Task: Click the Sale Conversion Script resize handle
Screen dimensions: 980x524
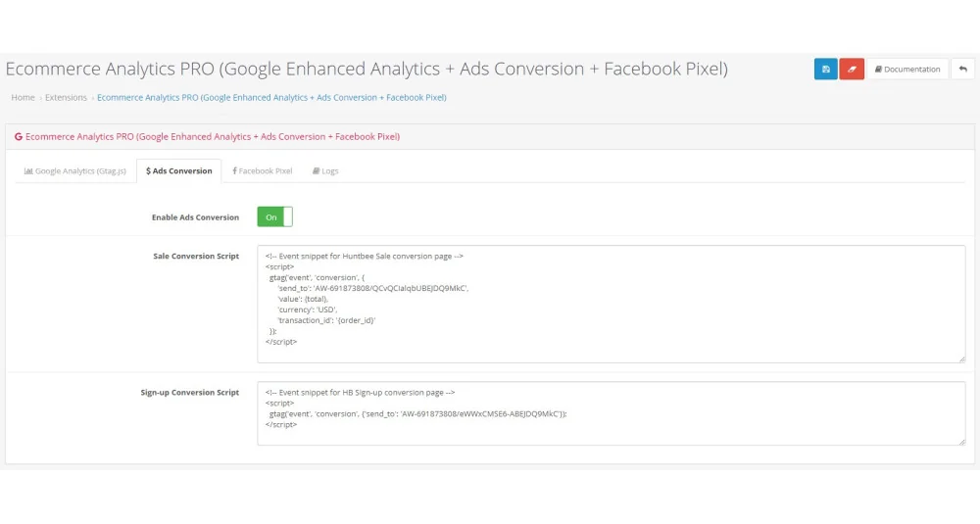Action: 962,358
